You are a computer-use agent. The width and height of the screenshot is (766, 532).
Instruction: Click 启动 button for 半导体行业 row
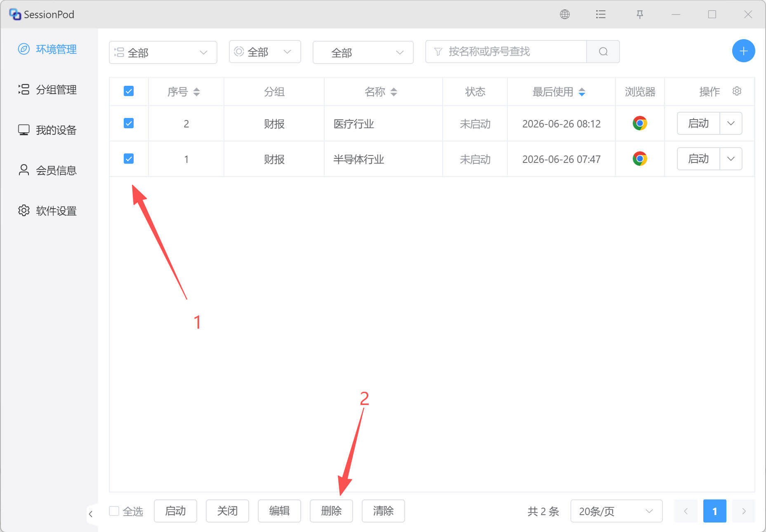[x=698, y=159]
